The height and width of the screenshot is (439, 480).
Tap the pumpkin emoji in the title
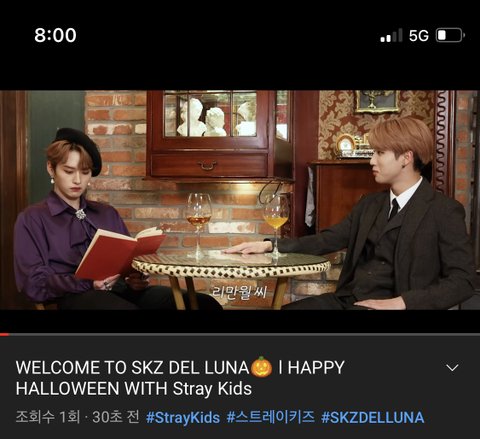(x=261, y=367)
